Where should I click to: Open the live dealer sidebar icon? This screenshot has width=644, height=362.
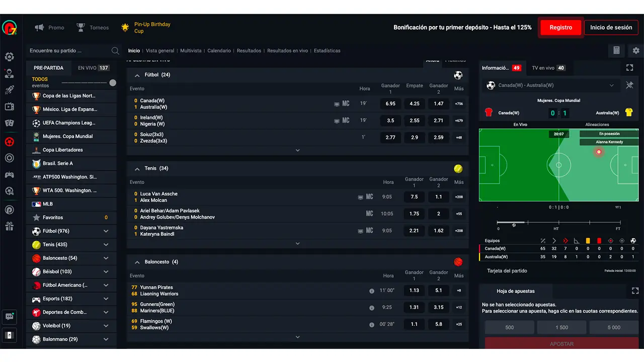(x=9, y=73)
